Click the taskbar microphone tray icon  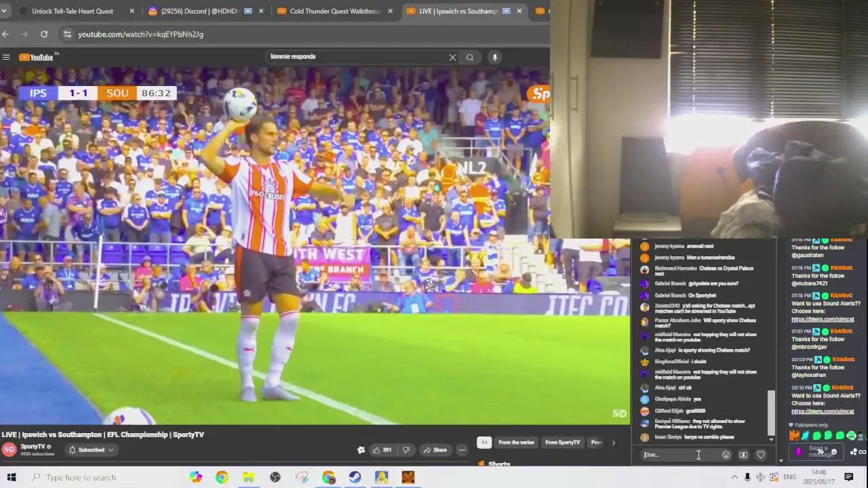click(x=747, y=477)
